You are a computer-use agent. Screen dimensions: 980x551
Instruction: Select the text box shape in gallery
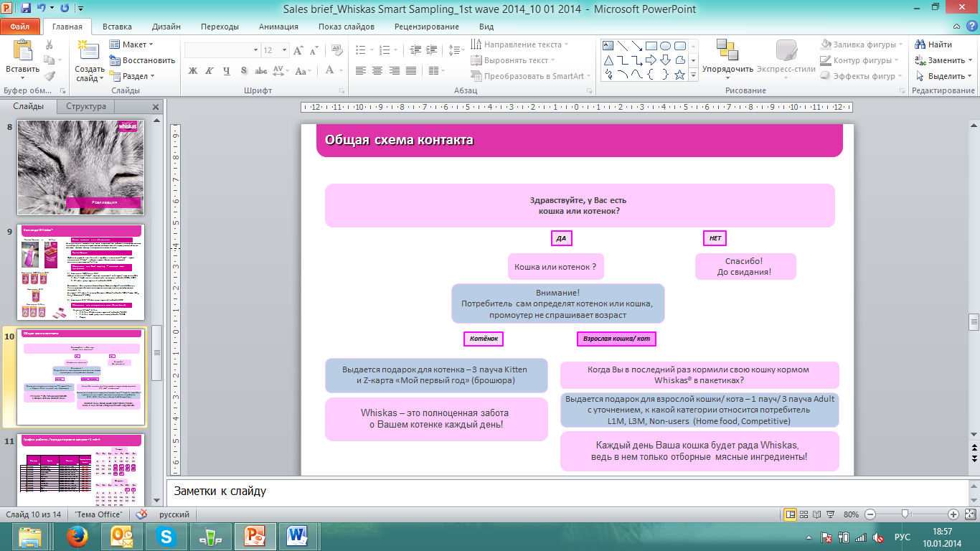[608, 46]
